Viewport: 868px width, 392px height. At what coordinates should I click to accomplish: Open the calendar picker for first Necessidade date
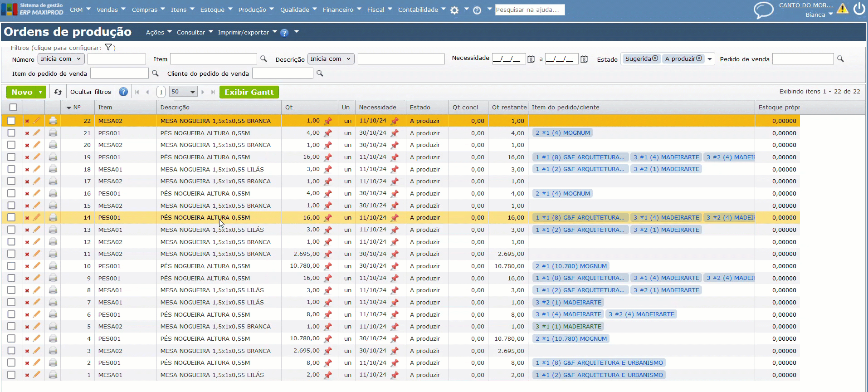tap(531, 59)
